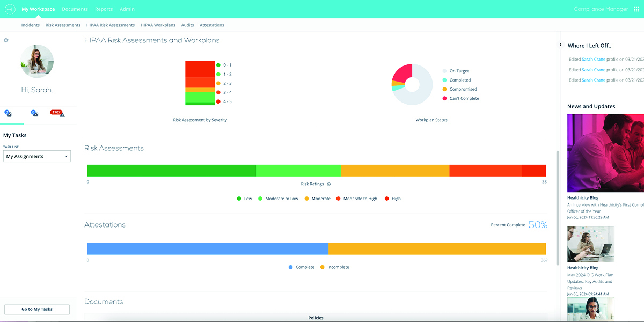This screenshot has width=644, height=322.
Task: Open the Reports menu in top bar
Action: click(x=104, y=9)
